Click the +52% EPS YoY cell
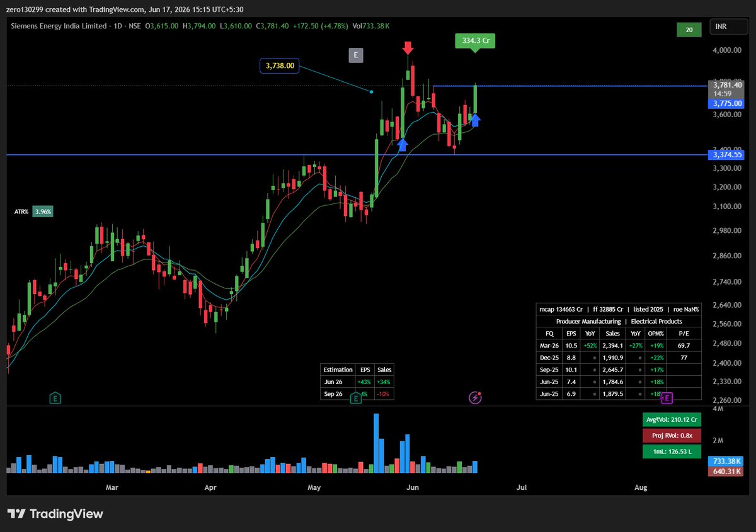 click(x=590, y=346)
